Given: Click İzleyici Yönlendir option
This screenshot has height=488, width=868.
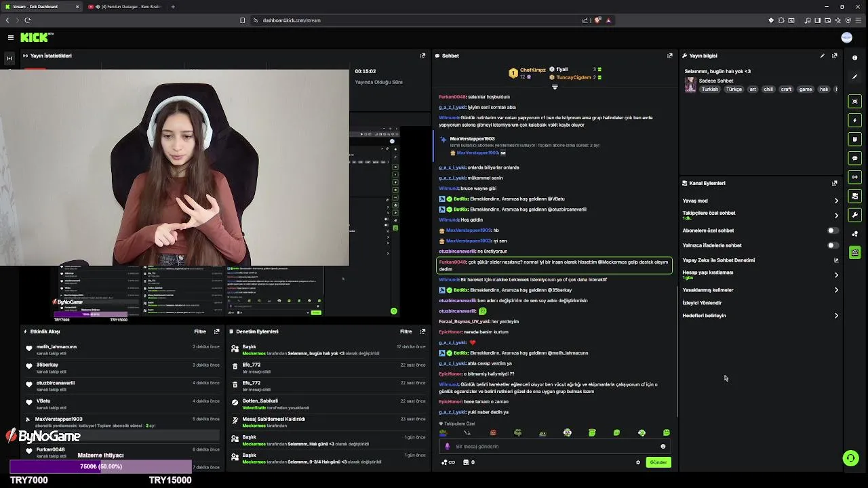Looking at the screenshot, I should (x=702, y=303).
